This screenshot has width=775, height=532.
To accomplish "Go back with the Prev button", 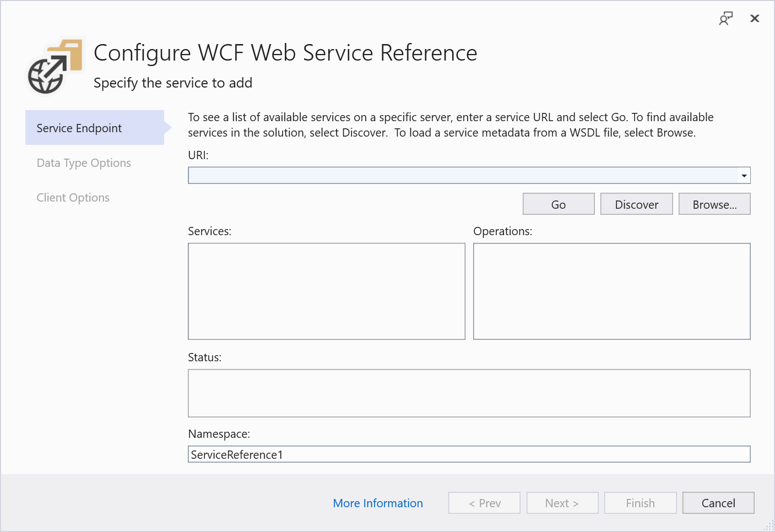I will point(484,503).
